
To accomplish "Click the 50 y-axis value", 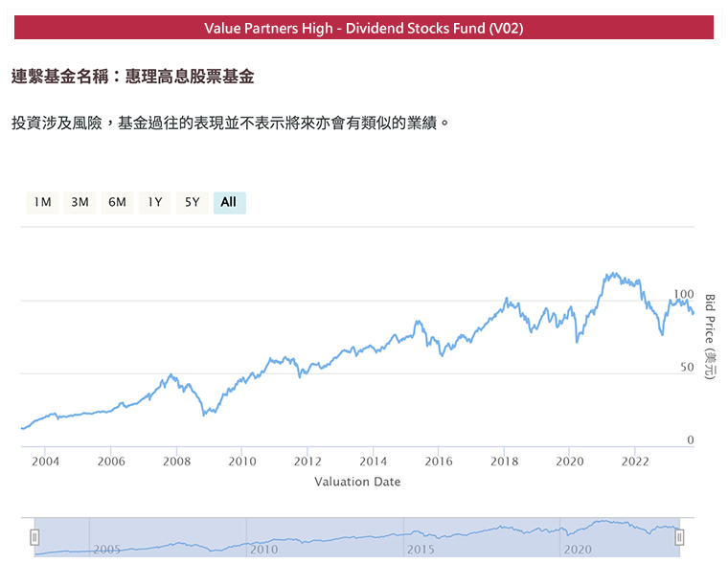I will pos(687,368).
